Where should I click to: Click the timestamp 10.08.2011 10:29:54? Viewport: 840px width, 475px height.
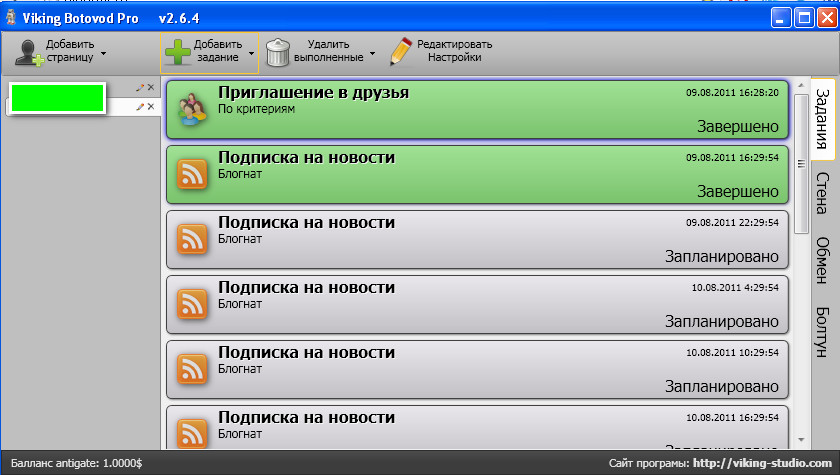732,352
